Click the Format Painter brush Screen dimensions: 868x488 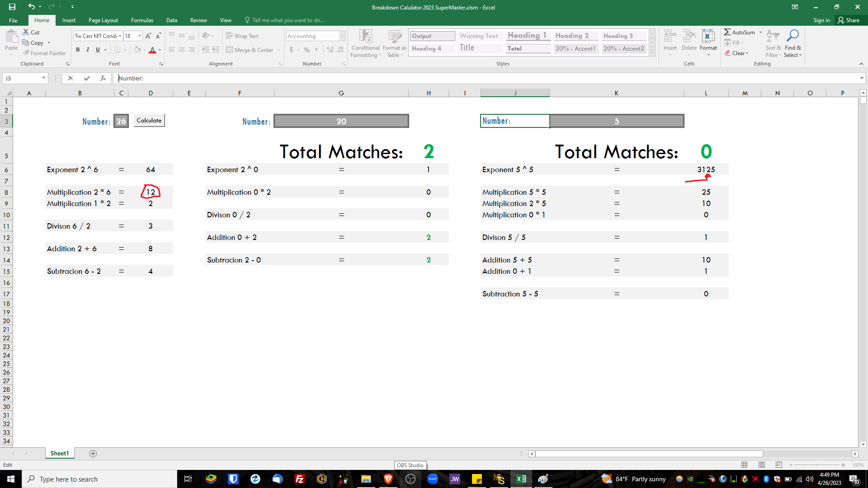pos(27,53)
